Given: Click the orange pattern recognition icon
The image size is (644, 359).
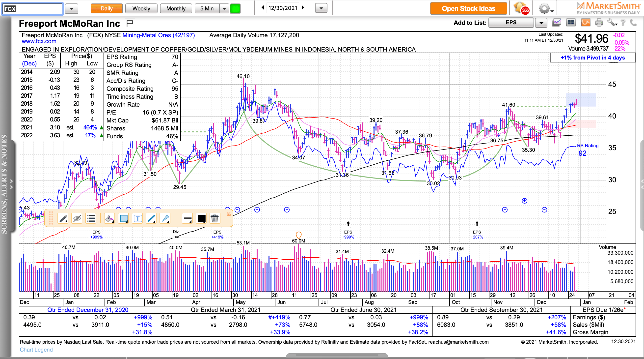Looking at the screenshot, I should click(x=586, y=23).
